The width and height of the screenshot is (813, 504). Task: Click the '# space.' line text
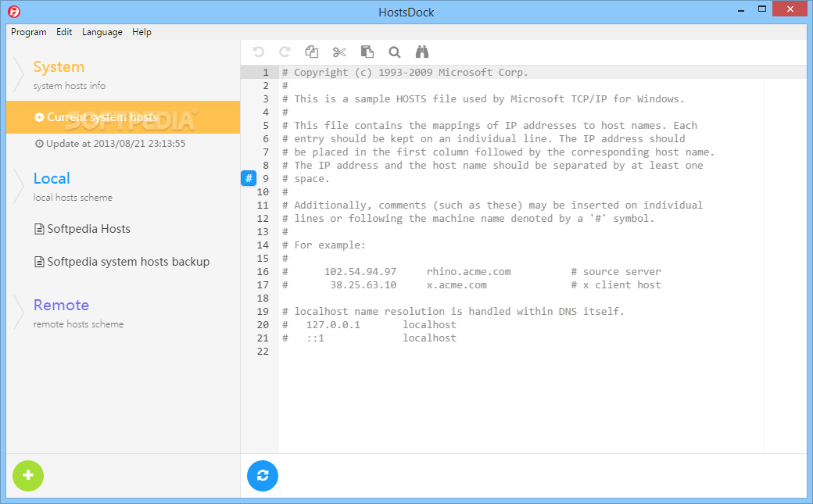306,179
